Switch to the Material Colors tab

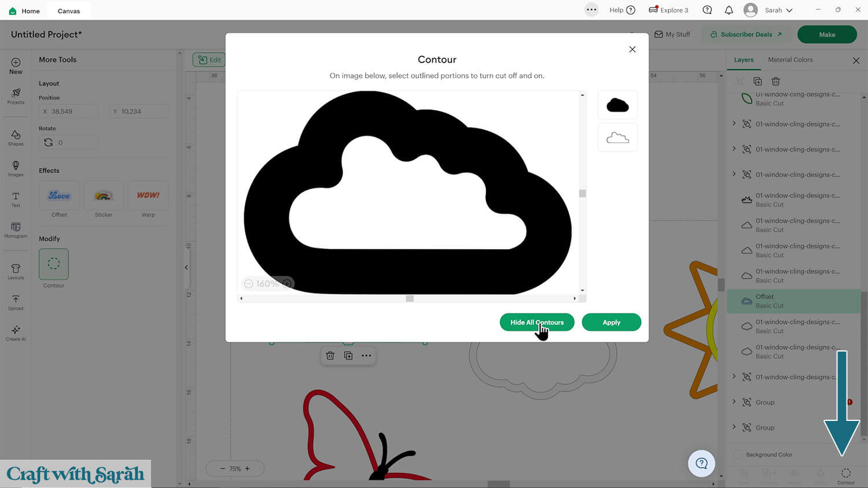[790, 60]
